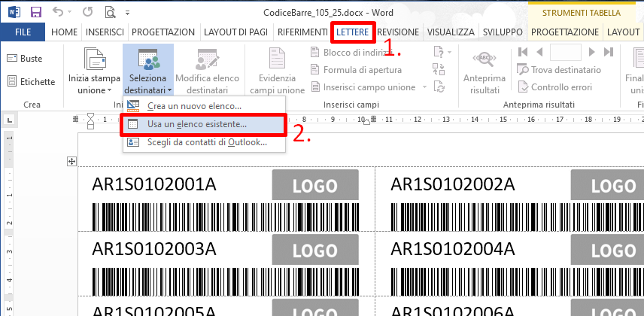Click Controllo errori
This screenshot has width=644, height=316.
555,87
